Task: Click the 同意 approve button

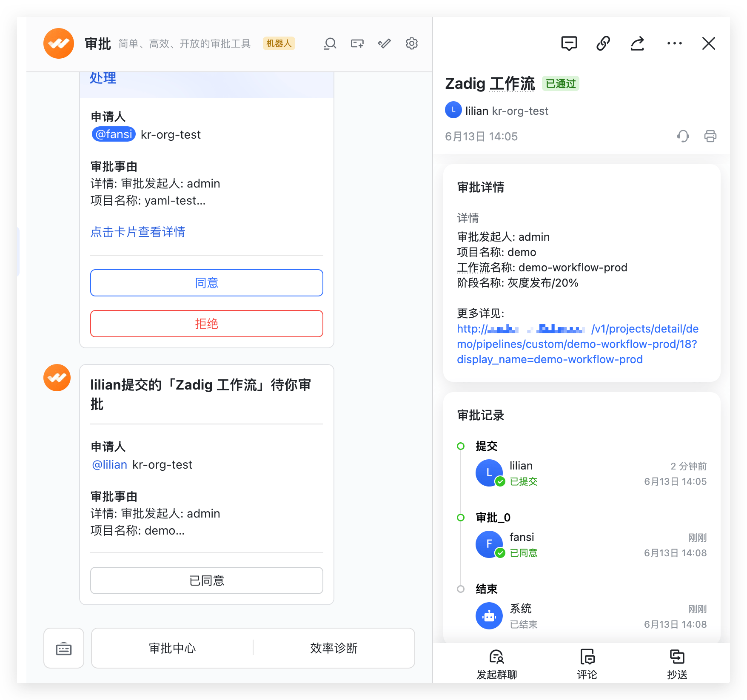Action: point(207,283)
